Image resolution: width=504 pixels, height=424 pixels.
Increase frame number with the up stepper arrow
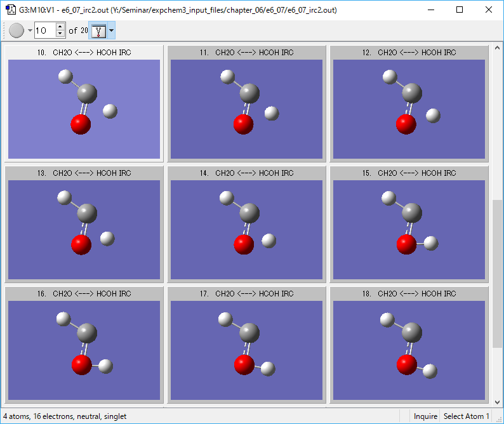pyautogui.click(x=60, y=27)
